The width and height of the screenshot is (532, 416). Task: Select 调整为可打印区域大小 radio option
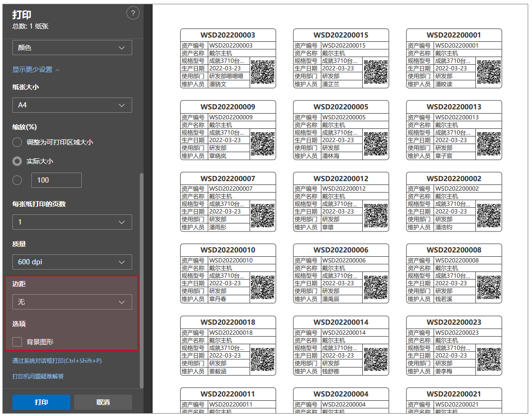coord(17,142)
